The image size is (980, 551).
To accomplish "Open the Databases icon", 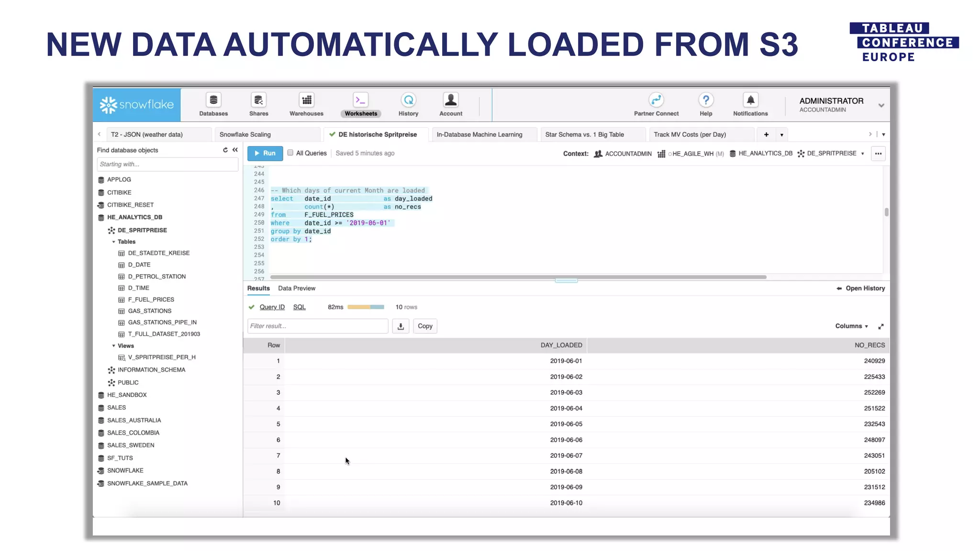I will [x=213, y=100].
